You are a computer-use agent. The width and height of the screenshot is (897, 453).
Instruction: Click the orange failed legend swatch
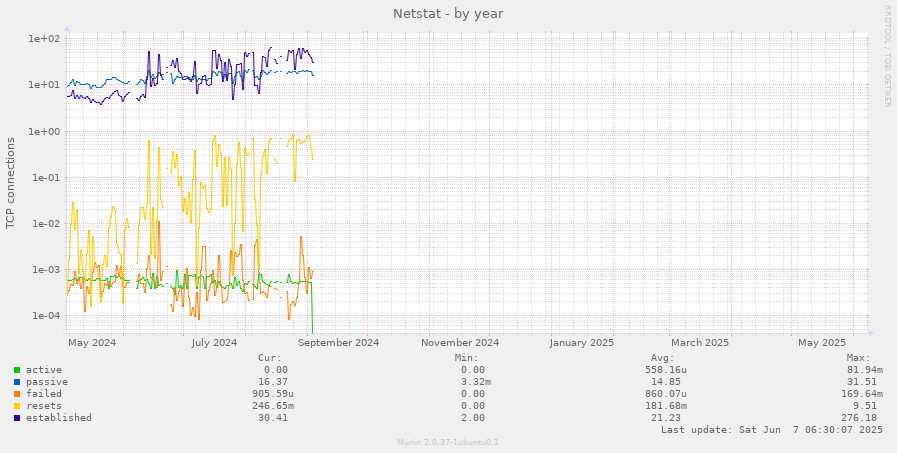[17, 394]
